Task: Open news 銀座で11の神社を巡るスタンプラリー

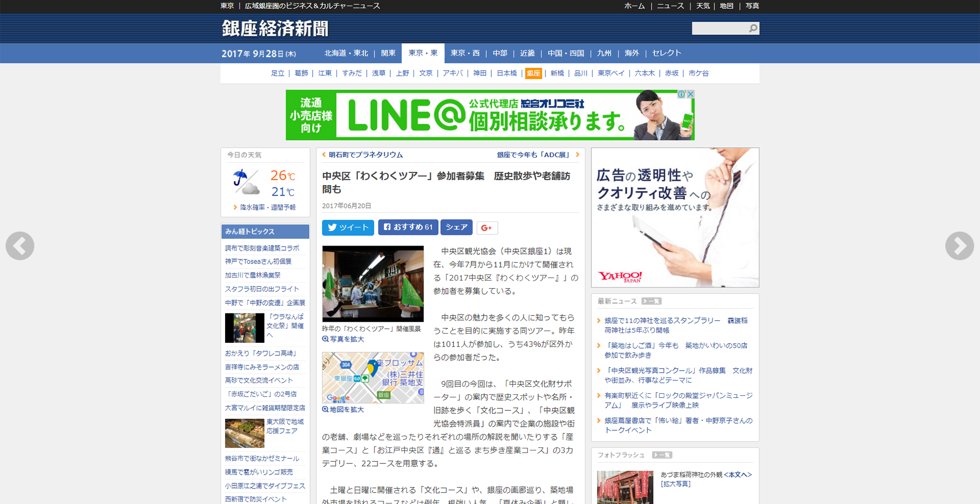Action: [x=676, y=325]
